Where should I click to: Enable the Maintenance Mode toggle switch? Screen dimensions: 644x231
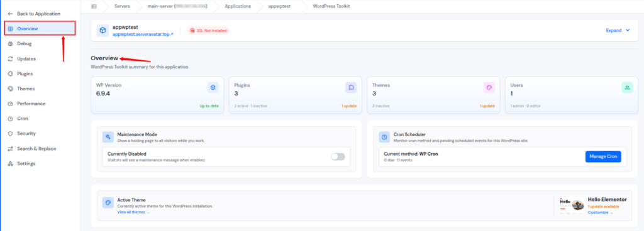(x=338, y=157)
